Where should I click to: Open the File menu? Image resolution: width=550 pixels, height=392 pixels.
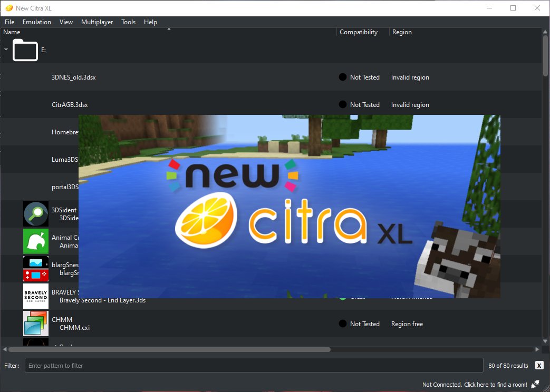point(9,22)
